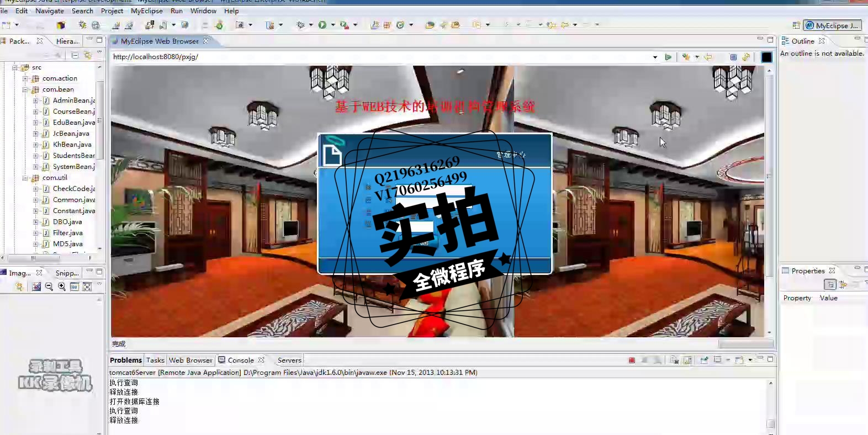Close the Console tab
This screenshot has height=435, width=868.
[x=261, y=360]
